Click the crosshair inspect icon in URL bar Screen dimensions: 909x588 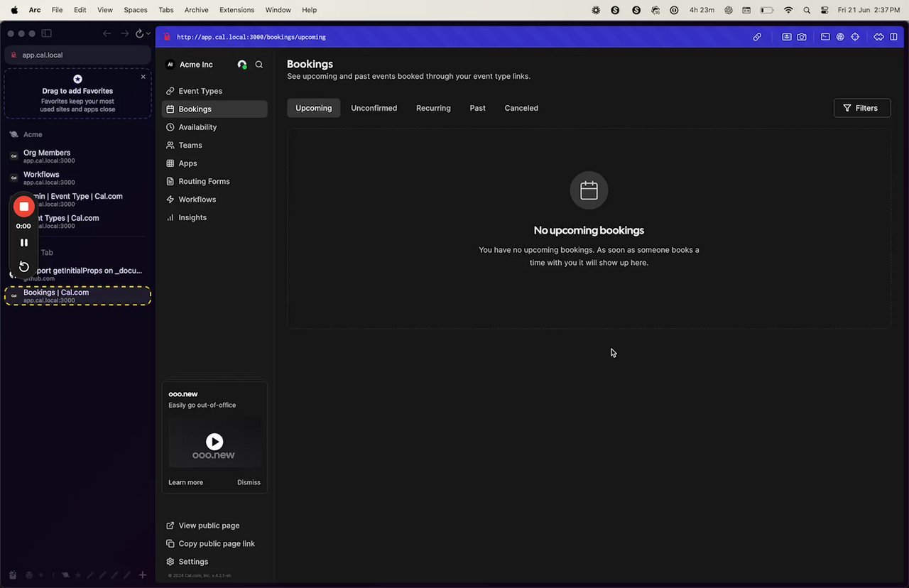click(x=855, y=37)
